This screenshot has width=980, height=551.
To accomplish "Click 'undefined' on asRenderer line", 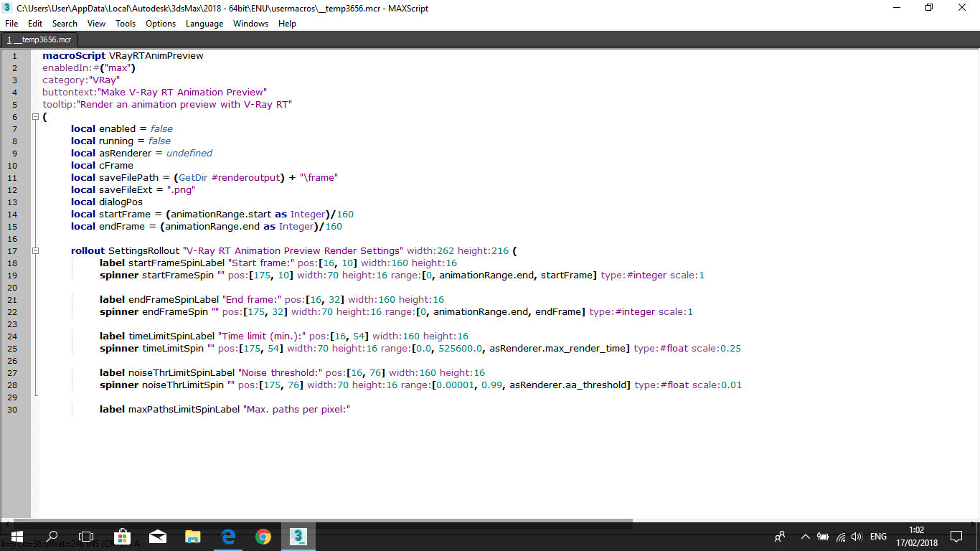I will 189,153.
